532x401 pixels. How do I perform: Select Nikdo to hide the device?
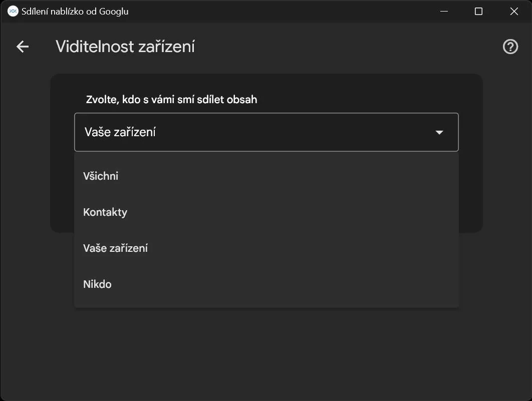click(267, 284)
